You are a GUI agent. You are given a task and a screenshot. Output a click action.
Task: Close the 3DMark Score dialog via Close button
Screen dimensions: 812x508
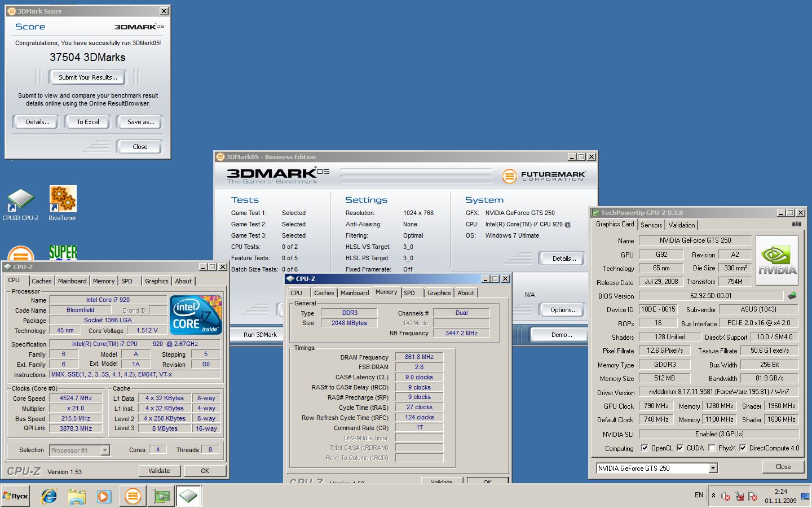point(140,147)
